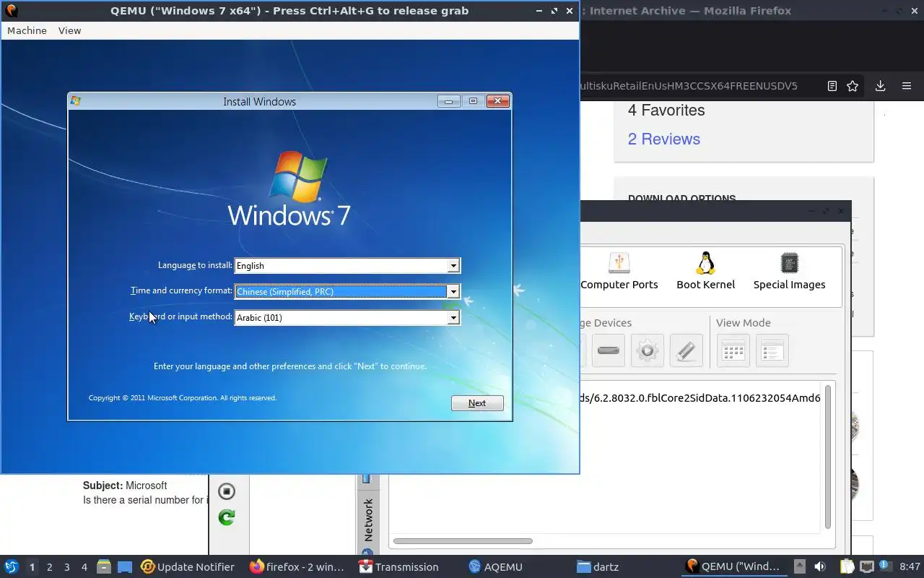Open the Machine menu in QEMU
The width and height of the screenshot is (924, 578).
pos(27,30)
